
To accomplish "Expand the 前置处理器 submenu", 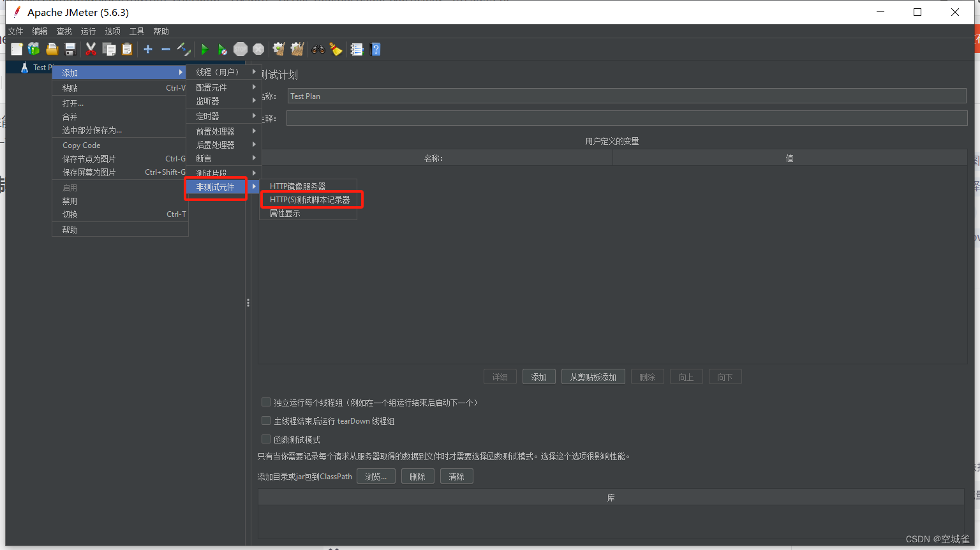I will (223, 131).
